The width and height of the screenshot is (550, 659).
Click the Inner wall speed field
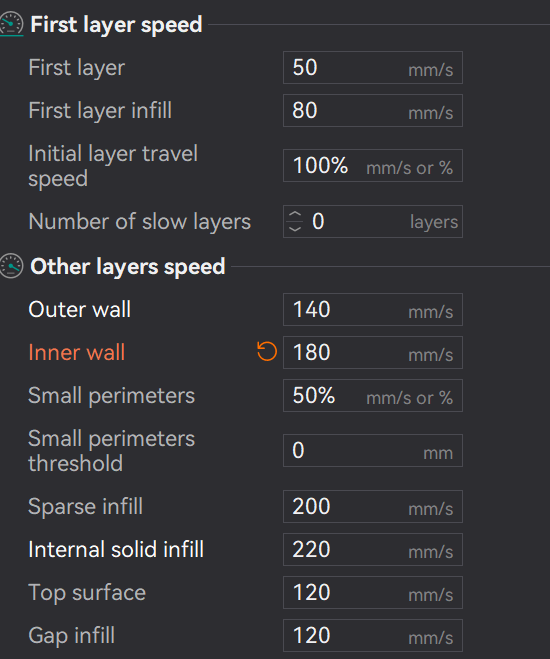pyautogui.click(x=373, y=353)
